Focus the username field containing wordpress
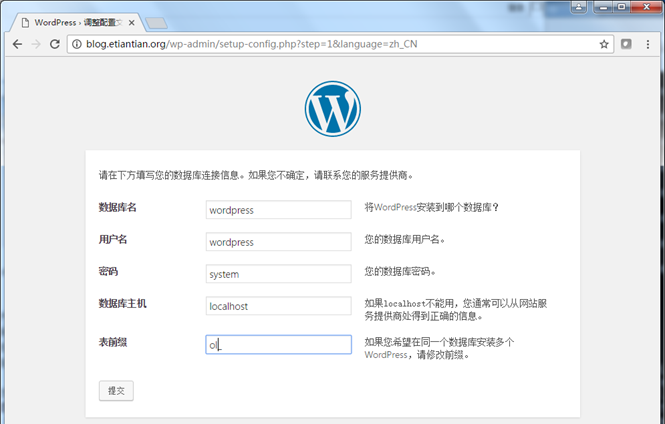665x424 pixels. coord(279,242)
